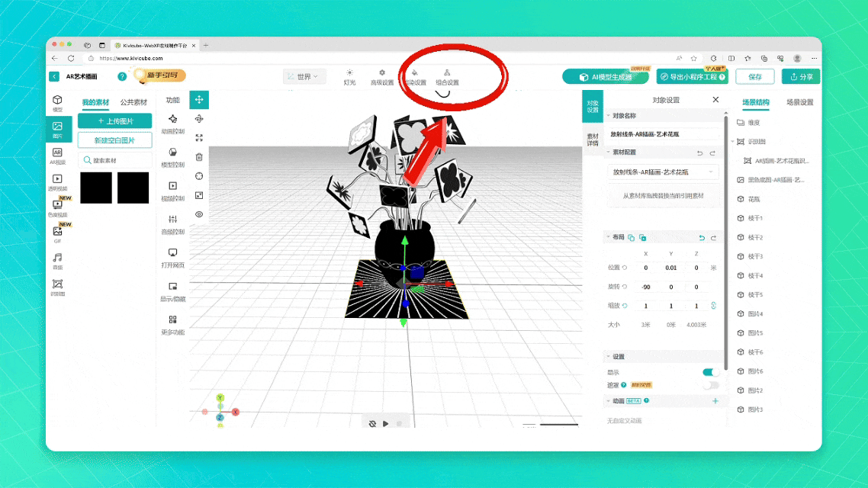868x488 pixels.
Task: Select the 模型 model category in sidebar
Action: 57,103
